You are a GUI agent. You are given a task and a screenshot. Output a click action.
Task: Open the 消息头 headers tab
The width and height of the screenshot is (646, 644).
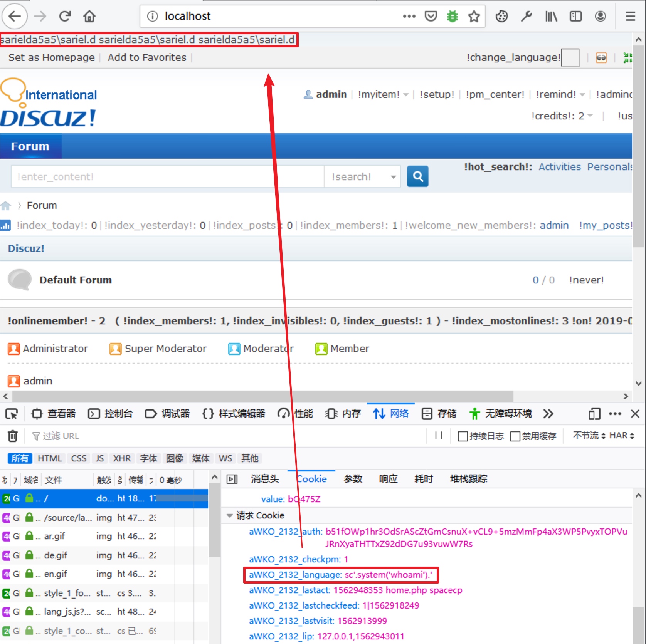(265, 479)
